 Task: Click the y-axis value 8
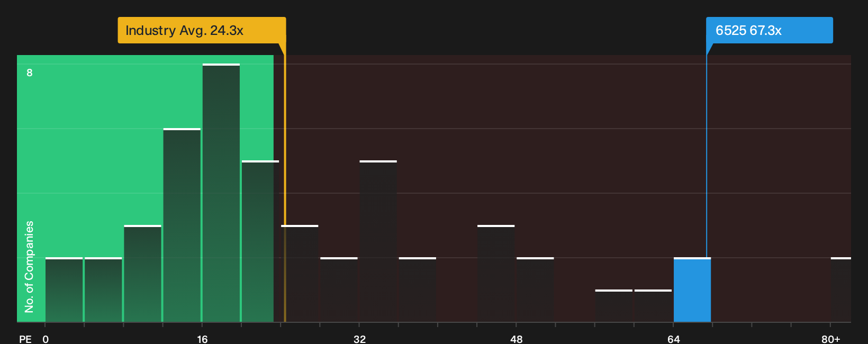point(30,73)
